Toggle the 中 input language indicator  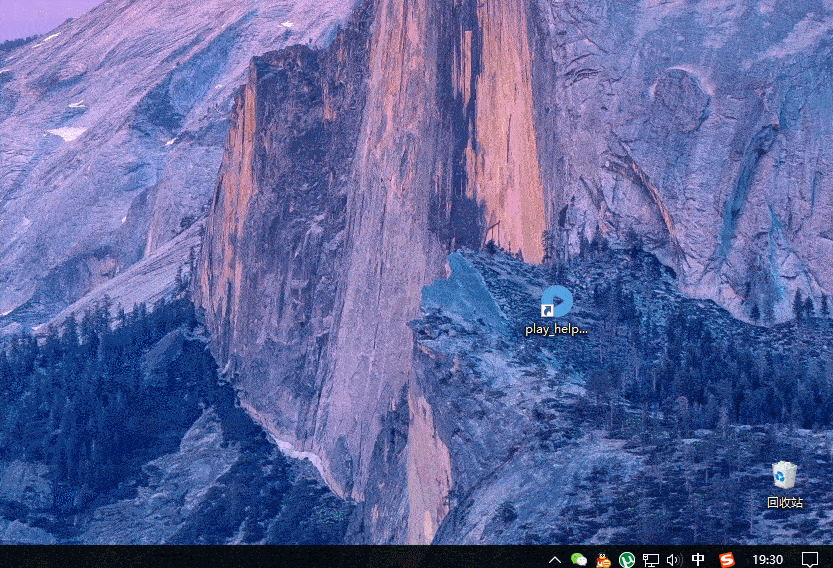tap(698, 559)
